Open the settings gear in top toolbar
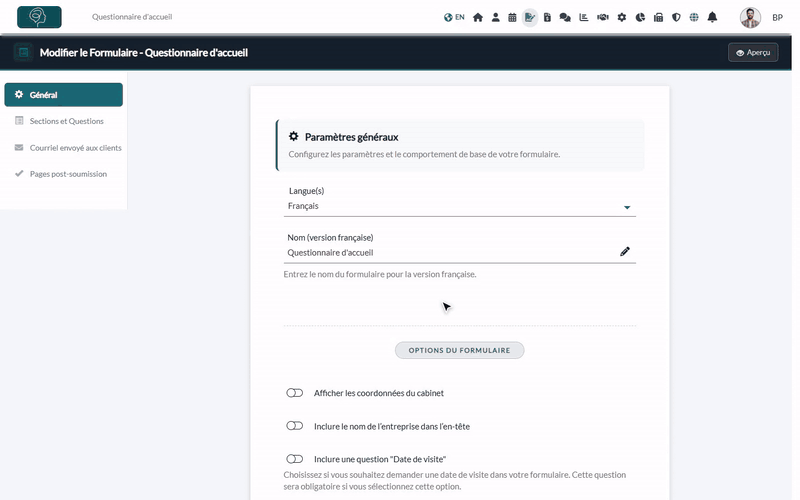Image resolution: width=800 pixels, height=500 pixels. (621, 17)
